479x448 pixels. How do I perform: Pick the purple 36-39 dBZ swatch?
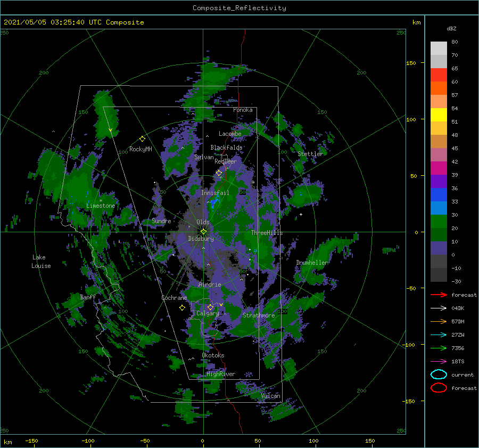pyautogui.click(x=439, y=181)
